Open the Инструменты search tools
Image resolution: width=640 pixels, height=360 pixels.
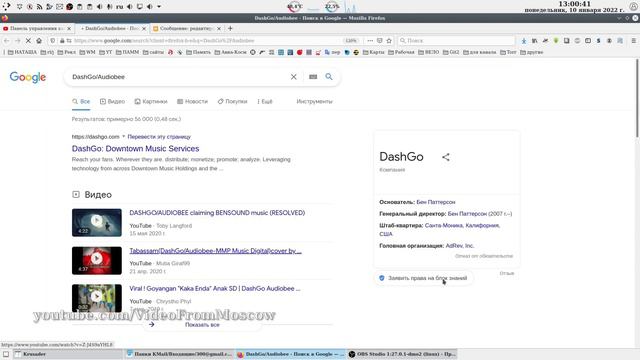[x=314, y=101]
